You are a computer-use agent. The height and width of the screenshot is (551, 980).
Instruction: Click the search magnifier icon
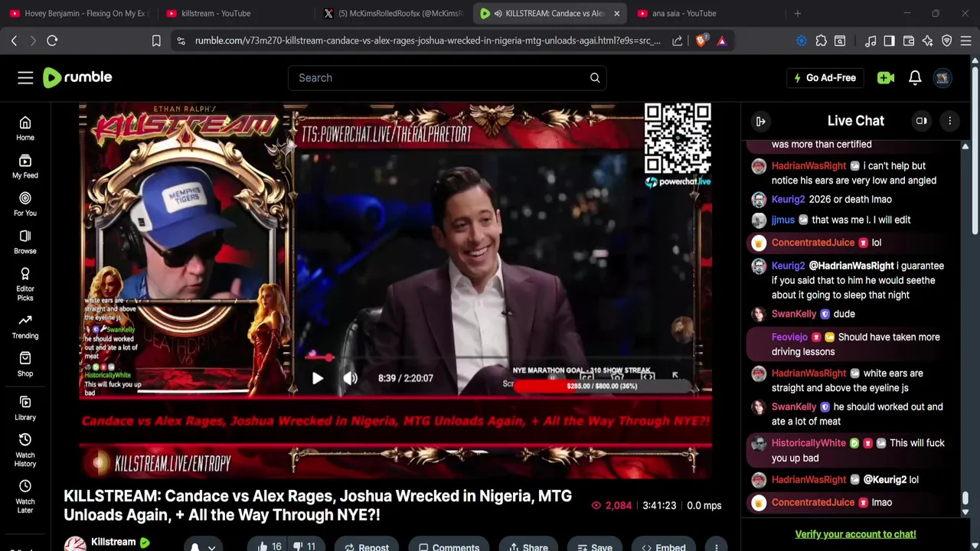(595, 77)
